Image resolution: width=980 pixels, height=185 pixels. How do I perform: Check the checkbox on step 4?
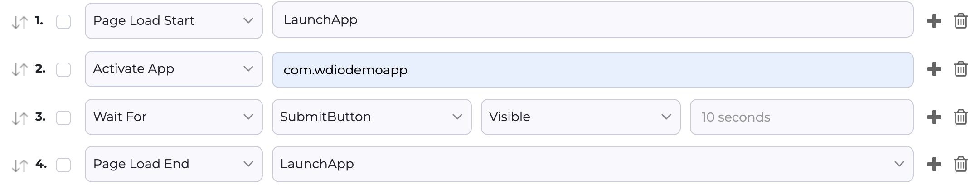click(63, 165)
